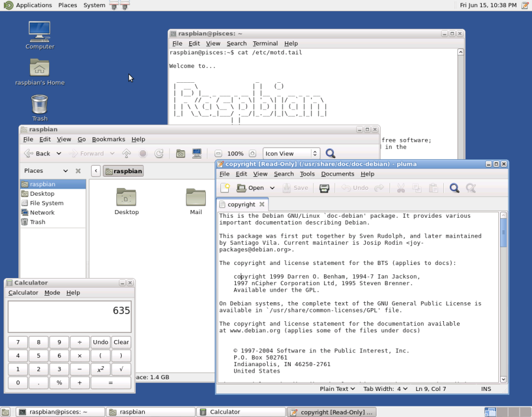Click the Paste icon in pluma's toolbar
The image size is (532, 417).
(x=432, y=188)
